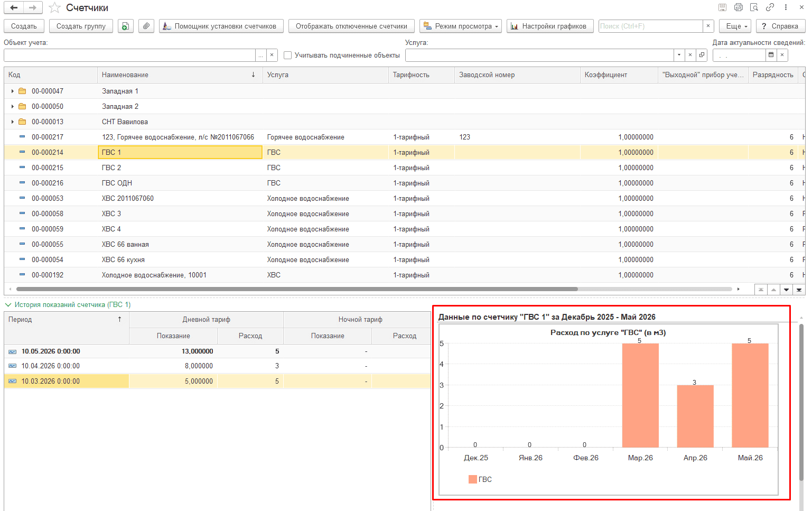Click the print icon at top right

pyautogui.click(x=738, y=7)
